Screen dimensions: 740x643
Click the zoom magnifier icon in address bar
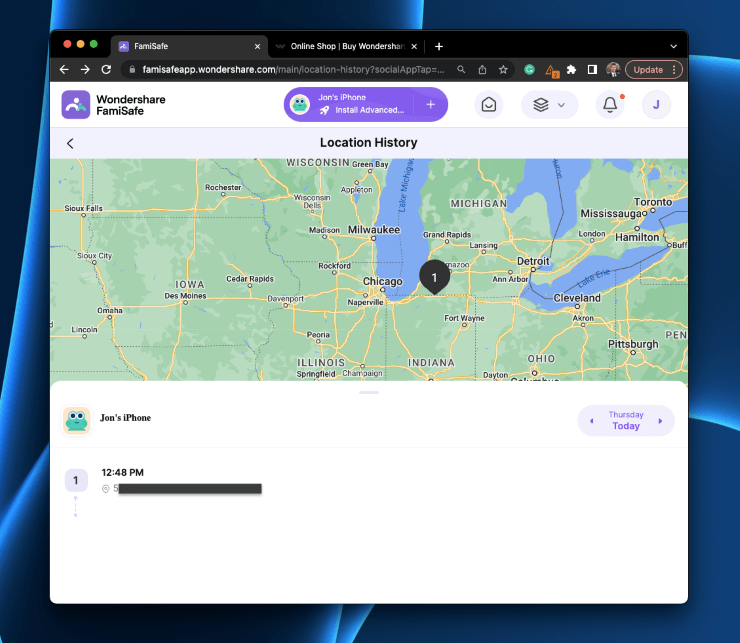(461, 69)
